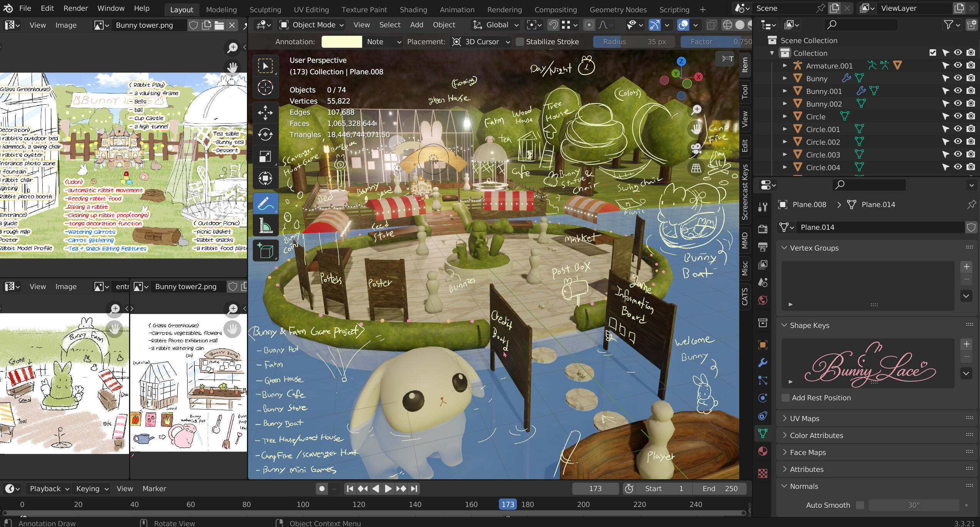Viewport: 980px width, 527px height.
Task: Click the End frame field
Action: click(719, 489)
